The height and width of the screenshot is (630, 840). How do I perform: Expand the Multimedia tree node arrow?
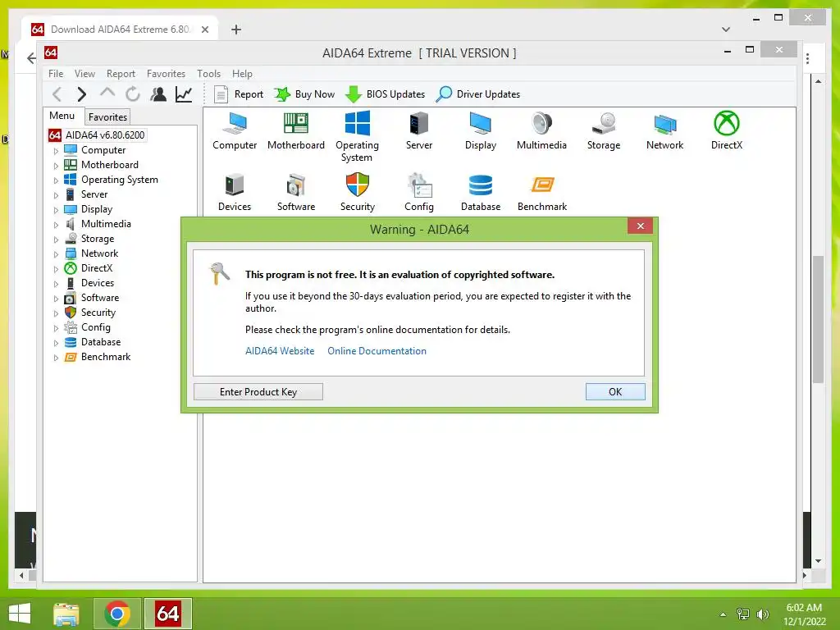[56, 225]
